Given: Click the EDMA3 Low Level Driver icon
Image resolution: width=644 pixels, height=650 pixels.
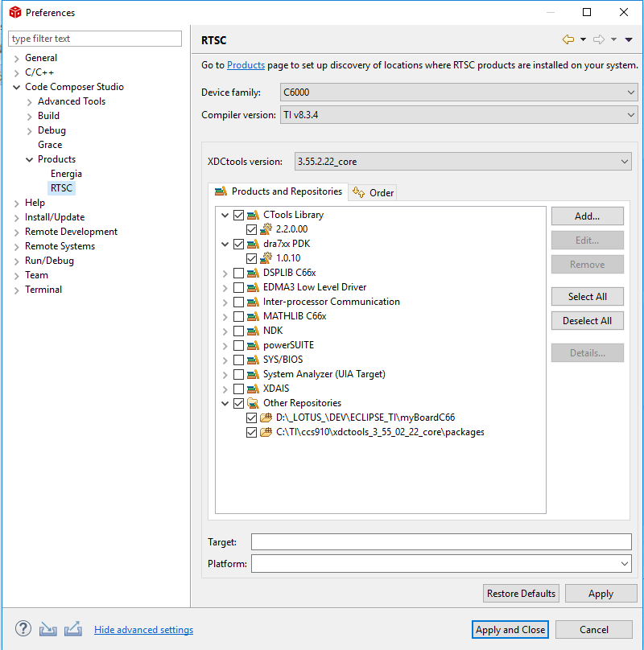Looking at the screenshot, I should [253, 288].
